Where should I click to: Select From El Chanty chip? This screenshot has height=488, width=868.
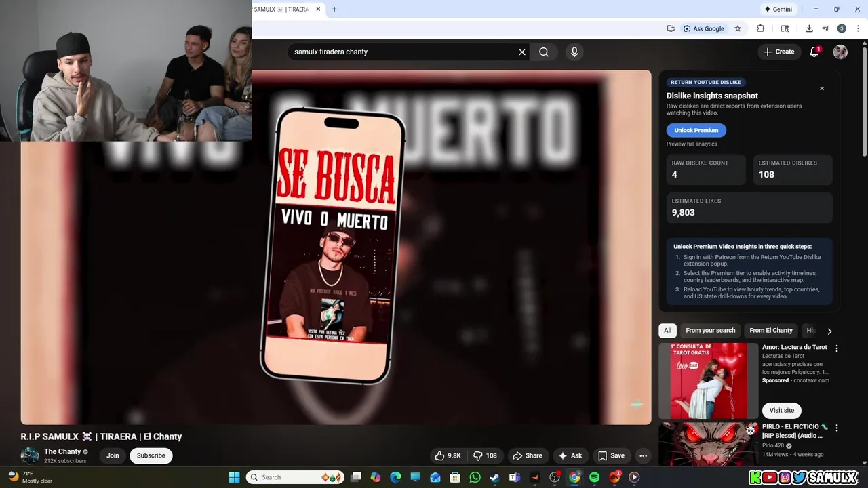771,331
